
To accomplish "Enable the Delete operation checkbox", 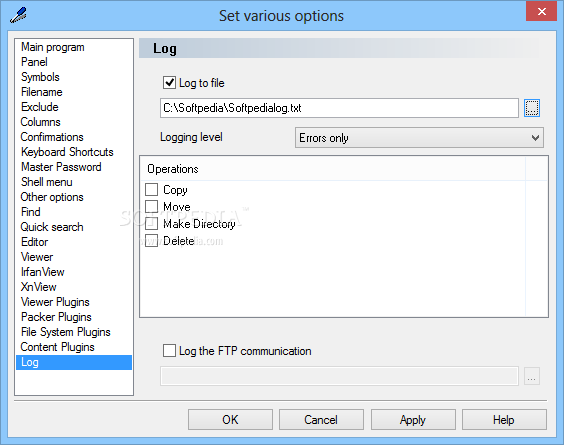I will click(151, 240).
